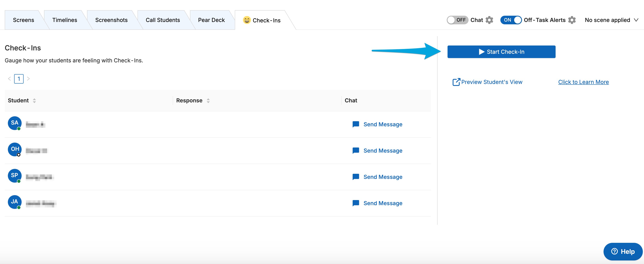Click the SA student avatar
Image resolution: width=644 pixels, height=264 pixels.
15,123
